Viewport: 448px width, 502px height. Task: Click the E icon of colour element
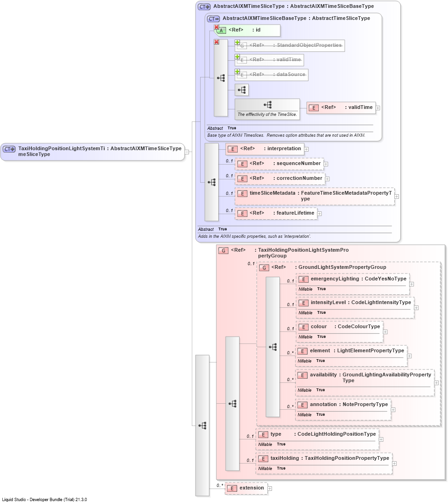pyautogui.click(x=303, y=327)
